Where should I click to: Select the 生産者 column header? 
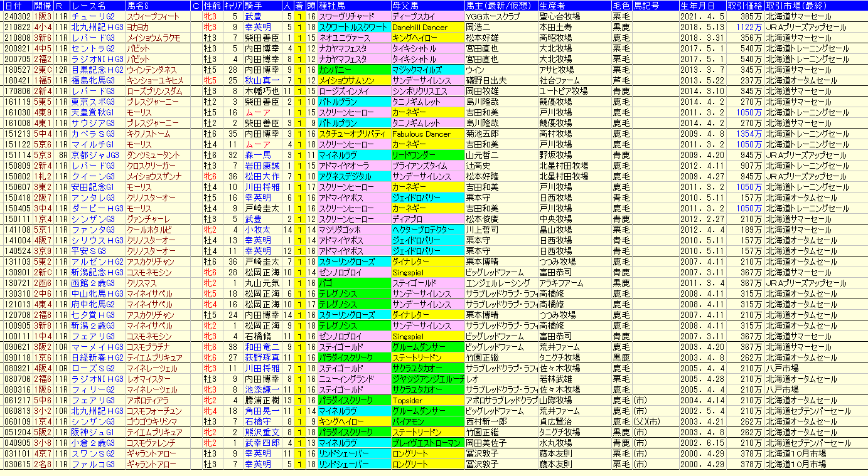tap(554, 6)
